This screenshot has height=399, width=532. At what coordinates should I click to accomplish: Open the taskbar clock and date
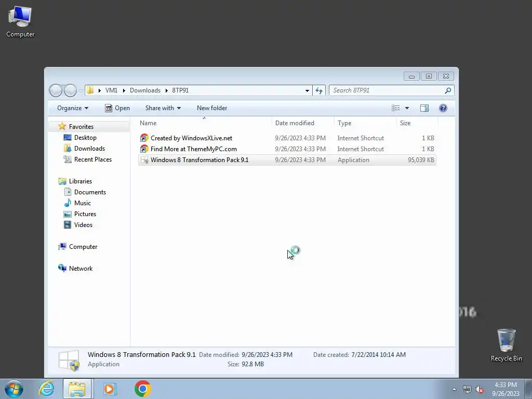[506, 389]
